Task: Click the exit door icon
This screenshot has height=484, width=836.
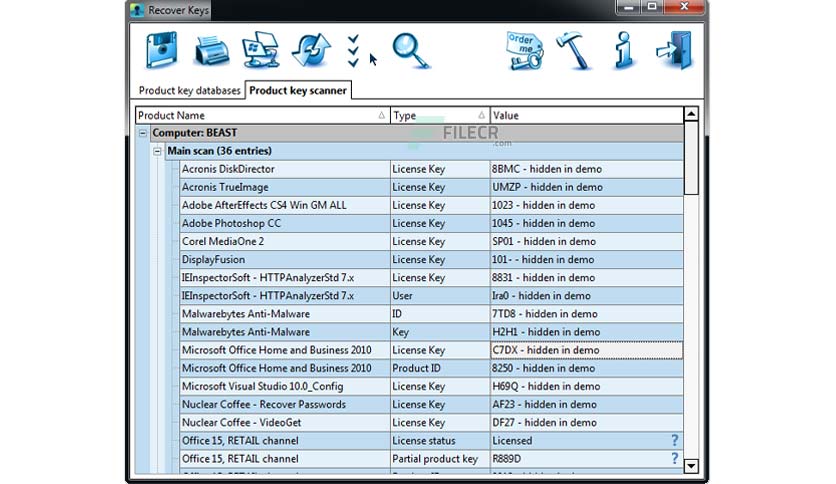Action: (x=674, y=51)
